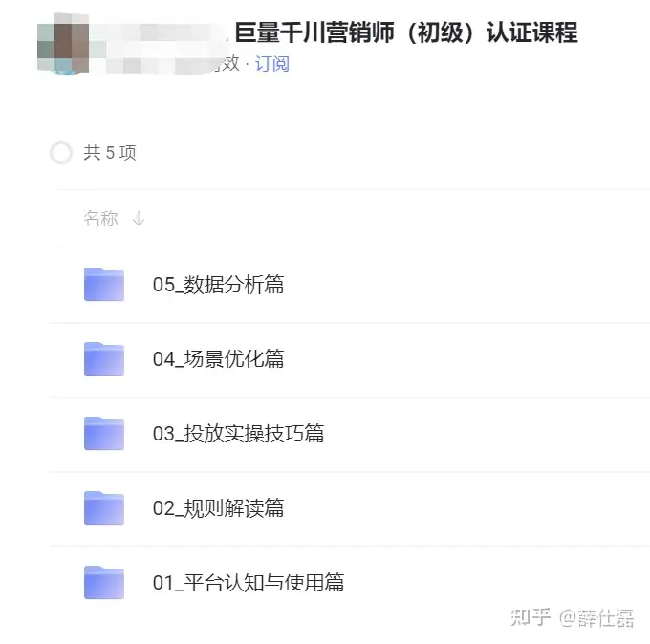Viewport: 650px width, 644px height.
Task: Sort files by the 名称 column header
Action: pyautogui.click(x=100, y=219)
